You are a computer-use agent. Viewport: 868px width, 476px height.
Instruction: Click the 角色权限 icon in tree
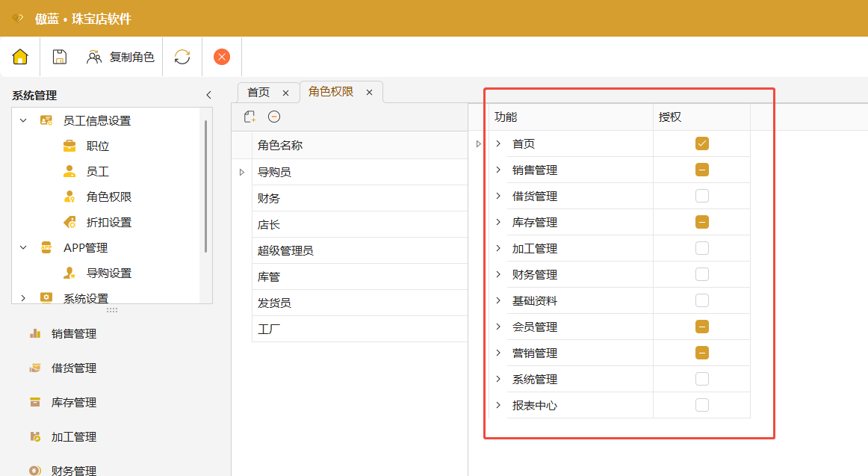pos(69,197)
